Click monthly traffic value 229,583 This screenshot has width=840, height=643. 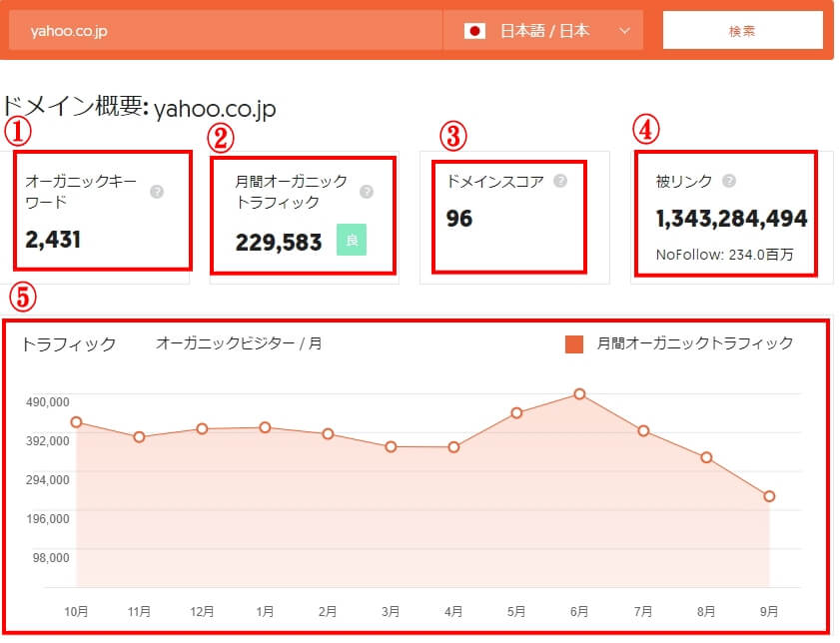point(279,242)
